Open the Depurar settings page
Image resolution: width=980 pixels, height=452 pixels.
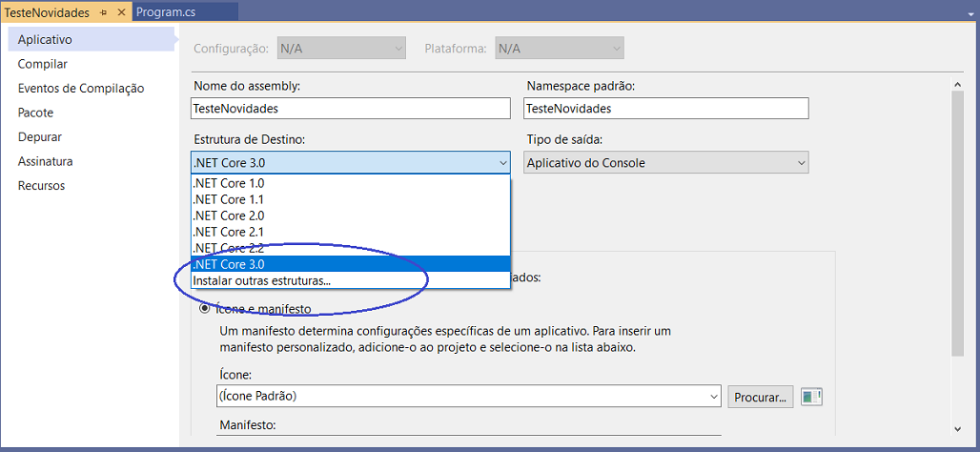click(x=40, y=137)
